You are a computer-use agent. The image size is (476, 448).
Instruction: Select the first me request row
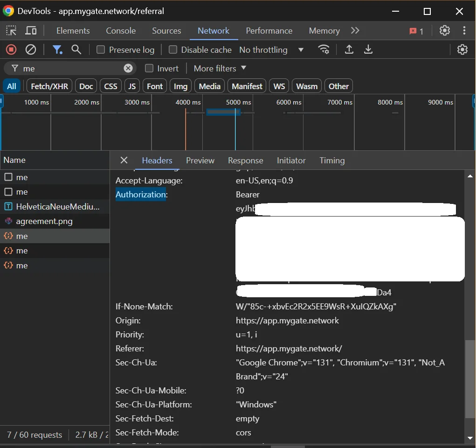pos(55,177)
